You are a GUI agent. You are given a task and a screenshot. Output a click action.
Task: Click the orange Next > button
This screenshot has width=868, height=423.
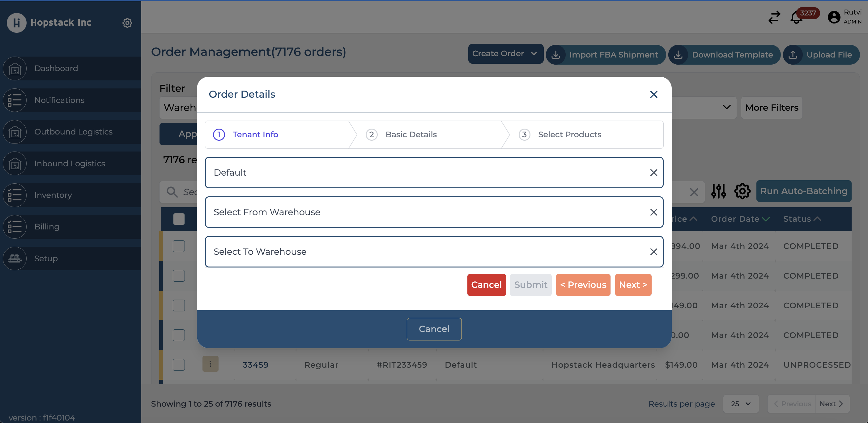coord(633,285)
